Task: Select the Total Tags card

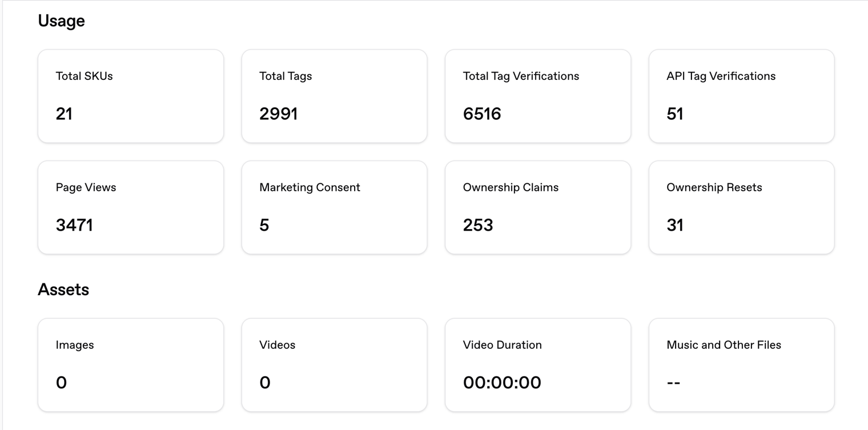Action: 334,96
